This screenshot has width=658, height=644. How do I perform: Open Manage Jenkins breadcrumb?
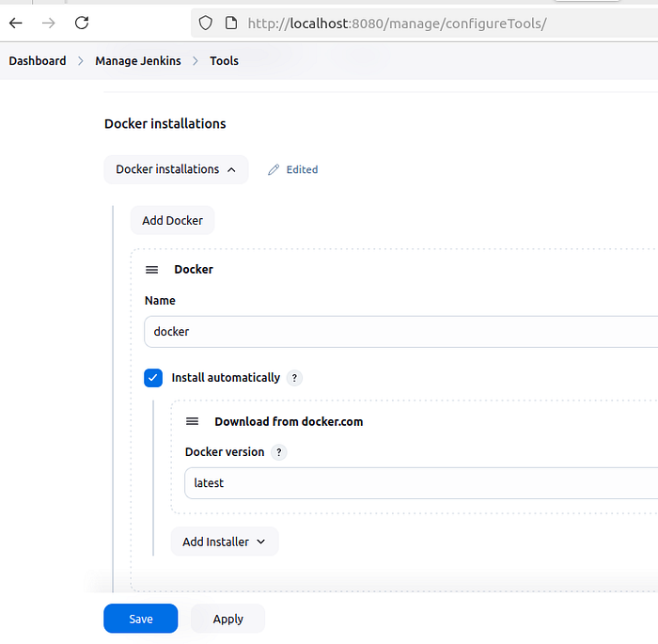pyautogui.click(x=137, y=61)
